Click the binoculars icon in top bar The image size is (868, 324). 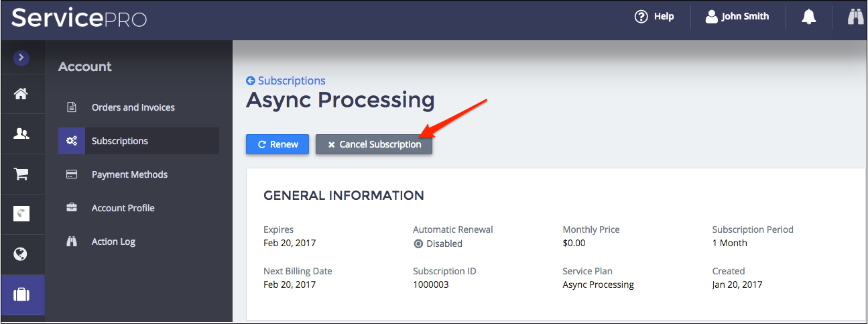point(855,17)
